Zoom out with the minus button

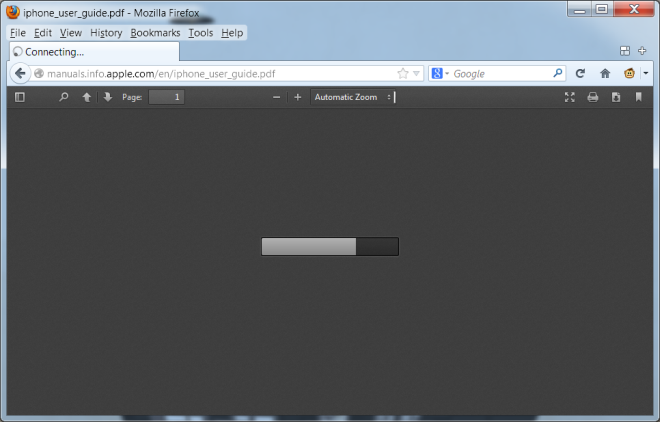(277, 97)
